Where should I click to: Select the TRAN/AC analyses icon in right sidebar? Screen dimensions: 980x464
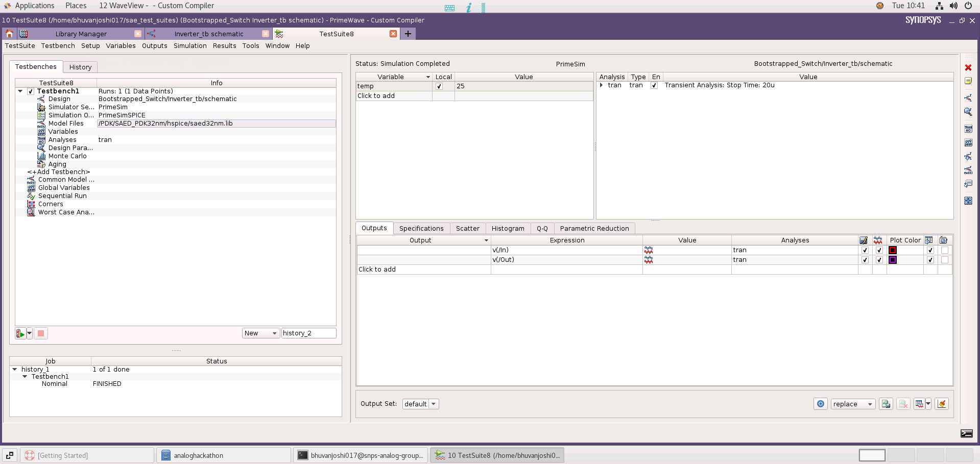[968, 129]
